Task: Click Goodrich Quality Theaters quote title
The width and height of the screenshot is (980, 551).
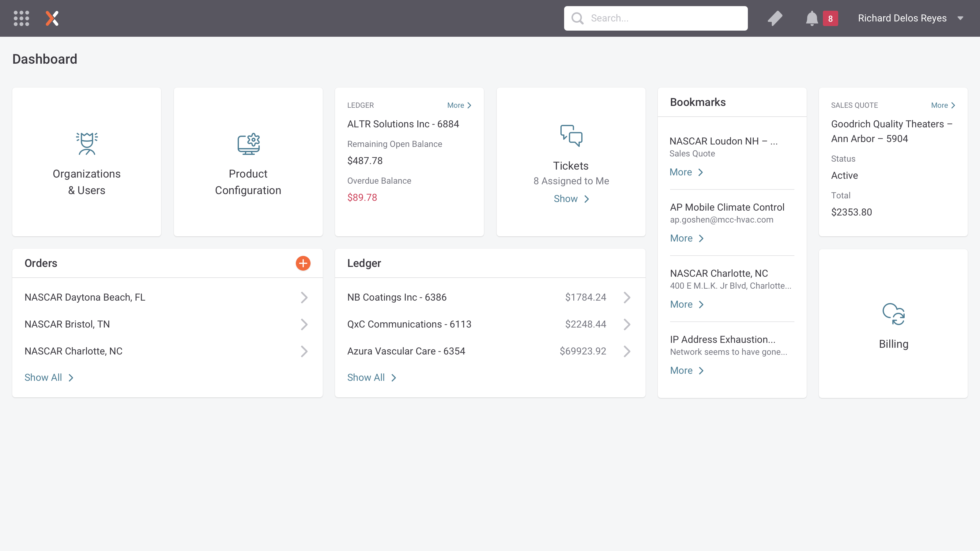Action: 891,132
